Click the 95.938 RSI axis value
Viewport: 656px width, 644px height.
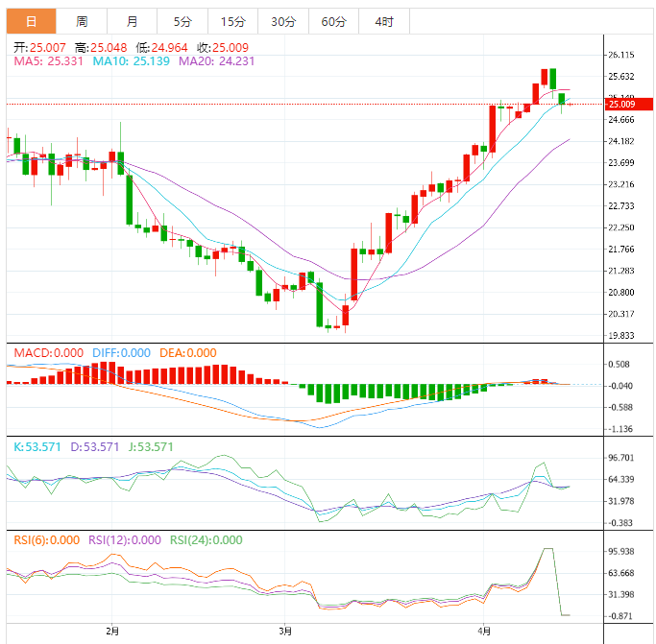point(621,552)
